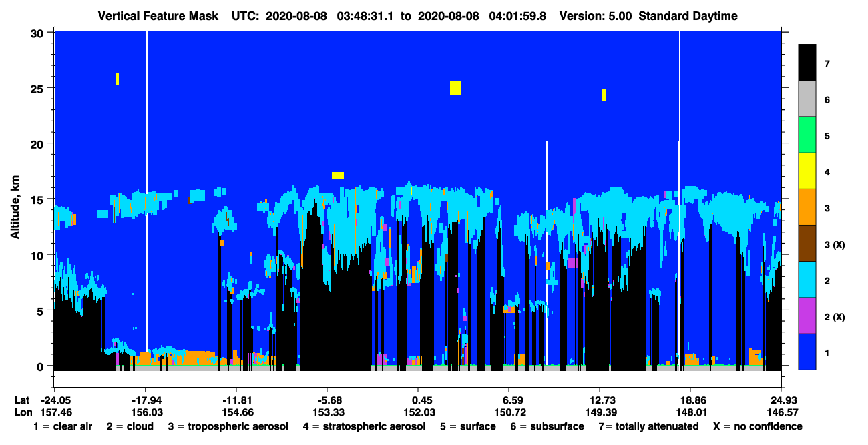Viewport: 868px width, 445px height.
Task: Click the "Lat" row label
Action: pos(22,400)
